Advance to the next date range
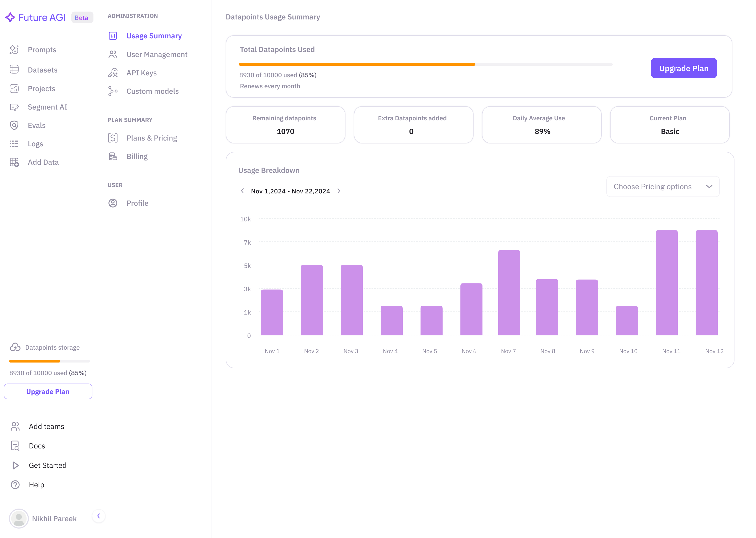 pyautogui.click(x=339, y=191)
